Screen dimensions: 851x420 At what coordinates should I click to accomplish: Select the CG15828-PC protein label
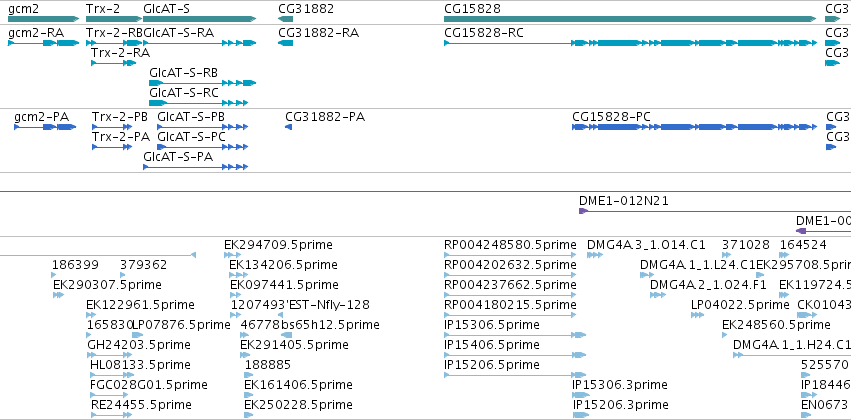612,117
